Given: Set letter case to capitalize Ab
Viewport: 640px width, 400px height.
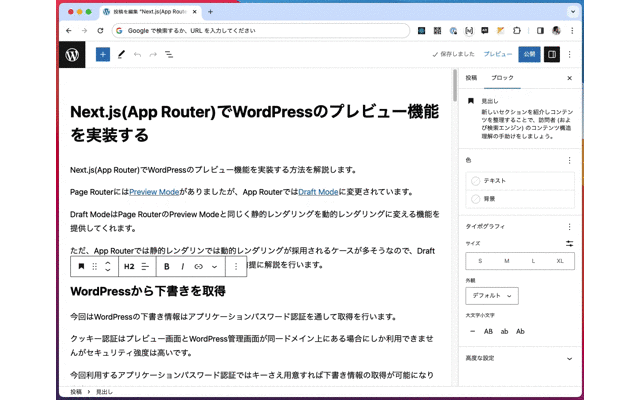Looking at the screenshot, I should [x=520, y=331].
